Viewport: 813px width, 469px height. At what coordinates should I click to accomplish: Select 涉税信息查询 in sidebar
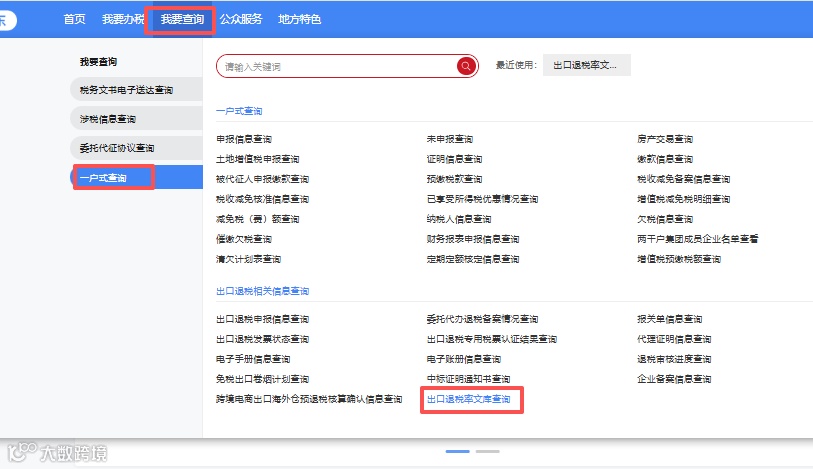[136, 119]
